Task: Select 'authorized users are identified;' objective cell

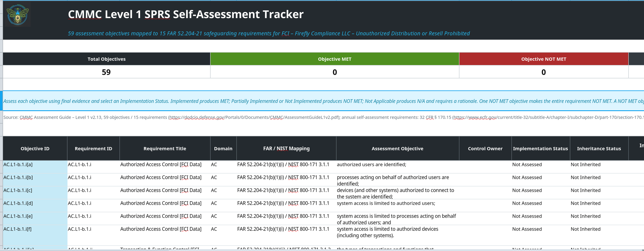Action: pyautogui.click(x=397, y=167)
